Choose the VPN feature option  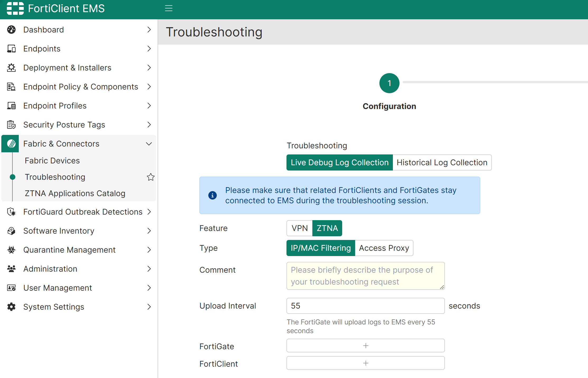click(300, 228)
